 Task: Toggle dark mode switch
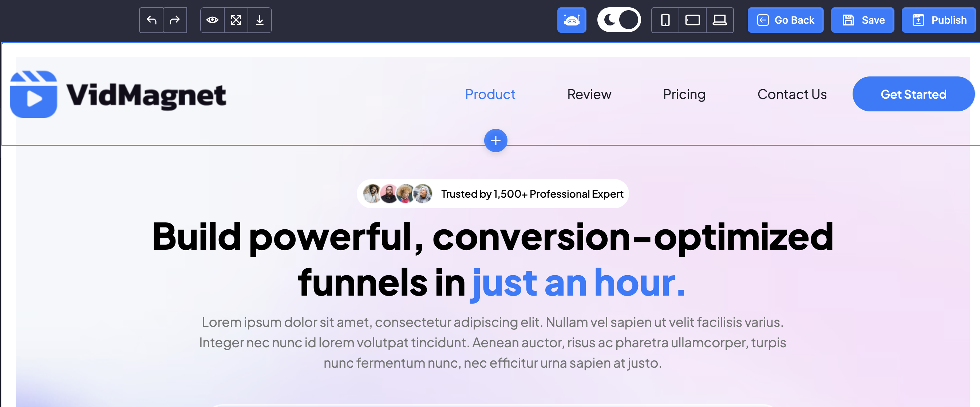pos(619,20)
